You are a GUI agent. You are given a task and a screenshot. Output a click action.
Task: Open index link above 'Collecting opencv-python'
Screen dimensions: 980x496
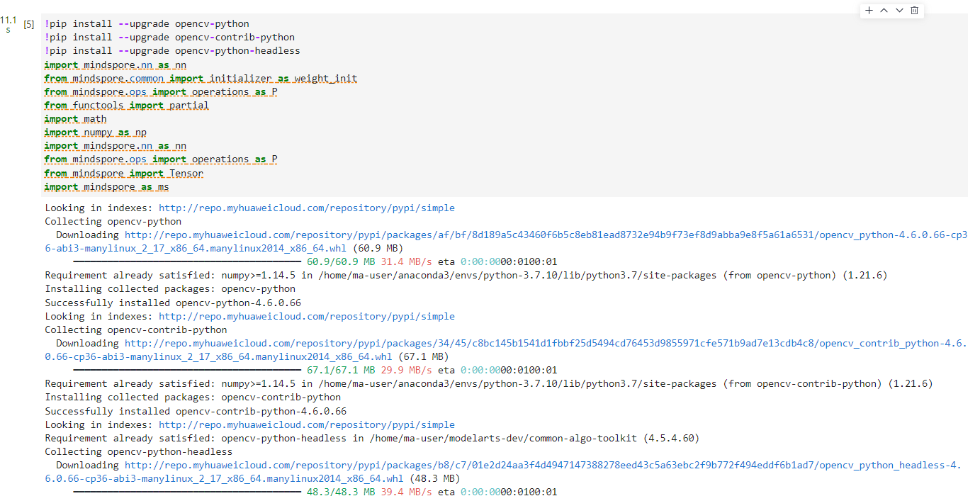coord(307,208)
